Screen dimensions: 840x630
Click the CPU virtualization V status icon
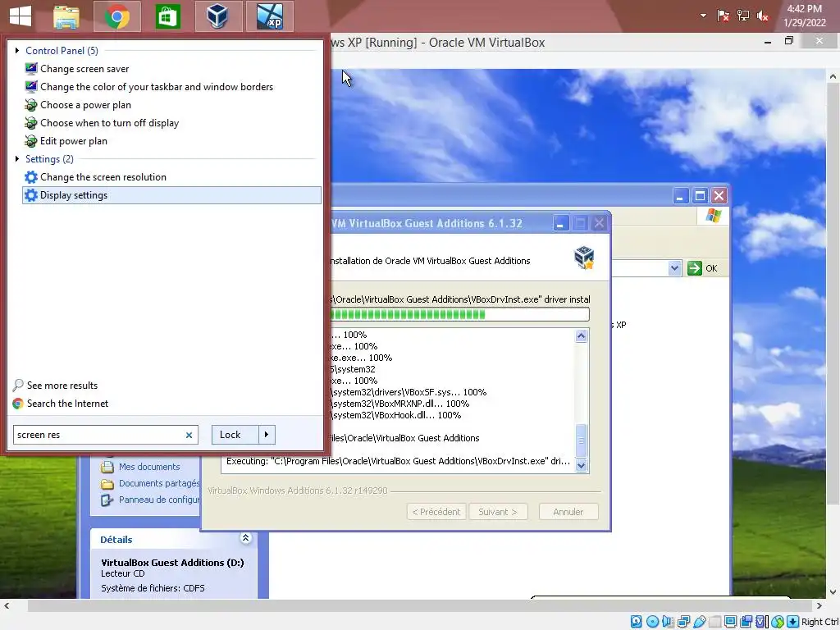tap(761, 622)
